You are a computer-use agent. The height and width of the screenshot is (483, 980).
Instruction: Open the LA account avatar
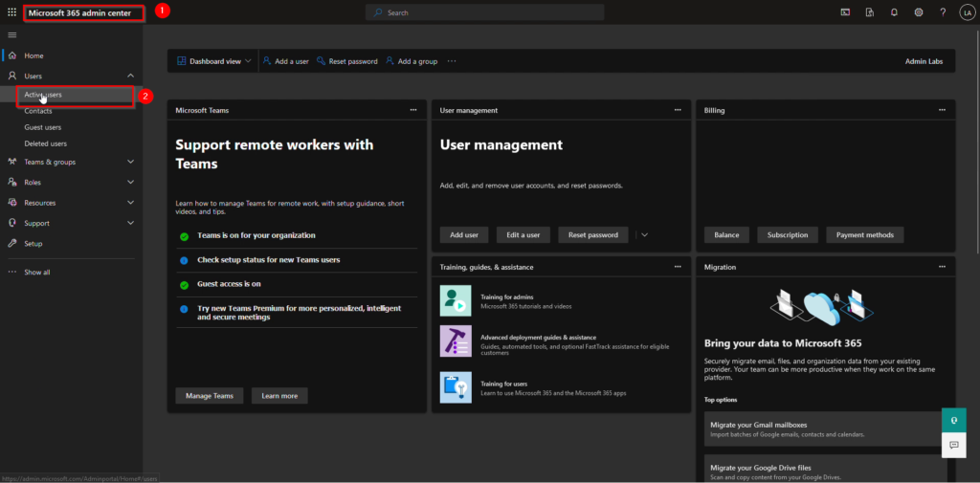coord(967,12)
